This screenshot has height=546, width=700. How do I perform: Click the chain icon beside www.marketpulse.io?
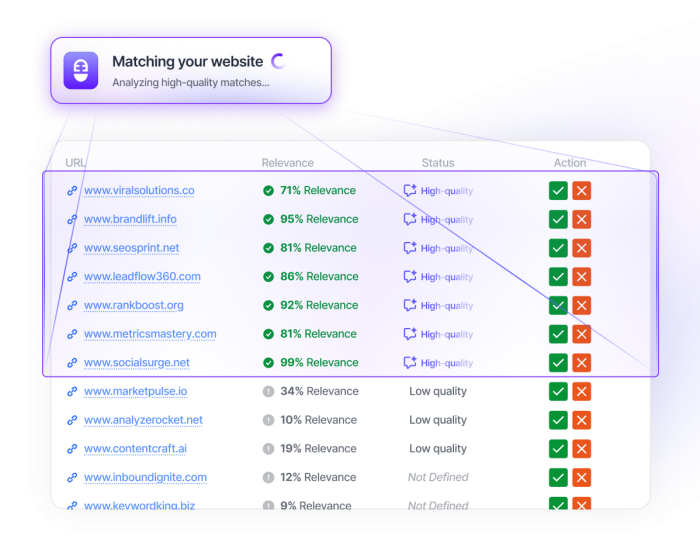72,392
